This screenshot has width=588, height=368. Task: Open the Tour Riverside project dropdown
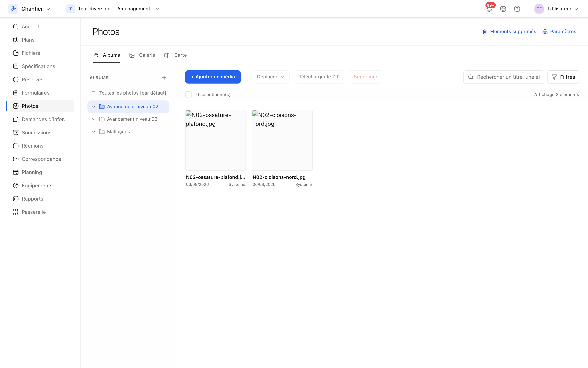(x=113, y=9)
